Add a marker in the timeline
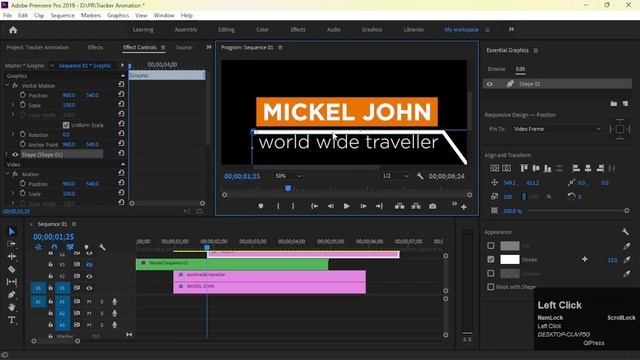This screenshot has width=640, height=360. 86,247
